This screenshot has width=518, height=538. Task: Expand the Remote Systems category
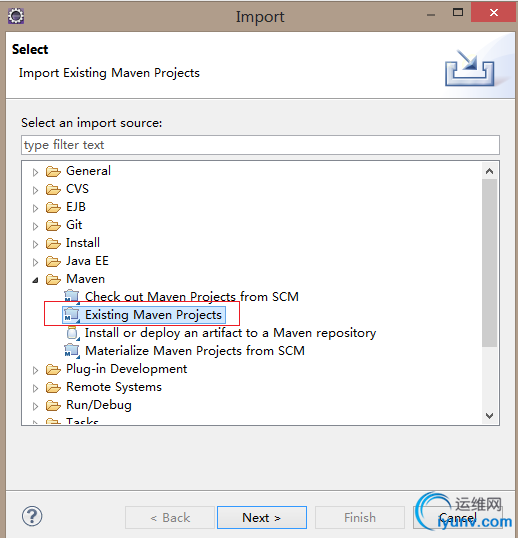tap(35, 388)
